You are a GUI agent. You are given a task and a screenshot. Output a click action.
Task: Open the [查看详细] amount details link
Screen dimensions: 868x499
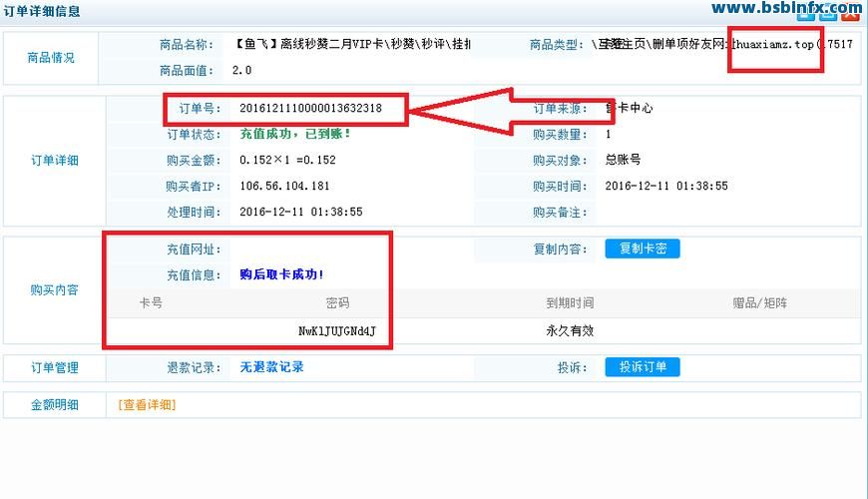[147, 405]
